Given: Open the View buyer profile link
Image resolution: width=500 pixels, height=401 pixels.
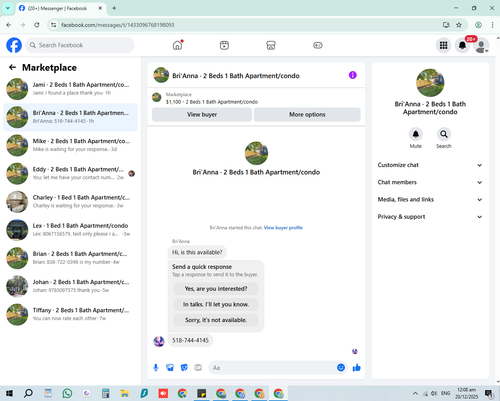Looking at the screenshot, I should pyautogui.click(x=283, y=228).
